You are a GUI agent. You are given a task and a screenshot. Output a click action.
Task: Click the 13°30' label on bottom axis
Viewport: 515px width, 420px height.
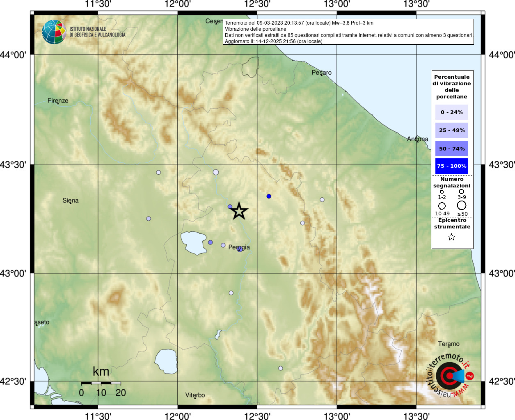coord(417,416)
